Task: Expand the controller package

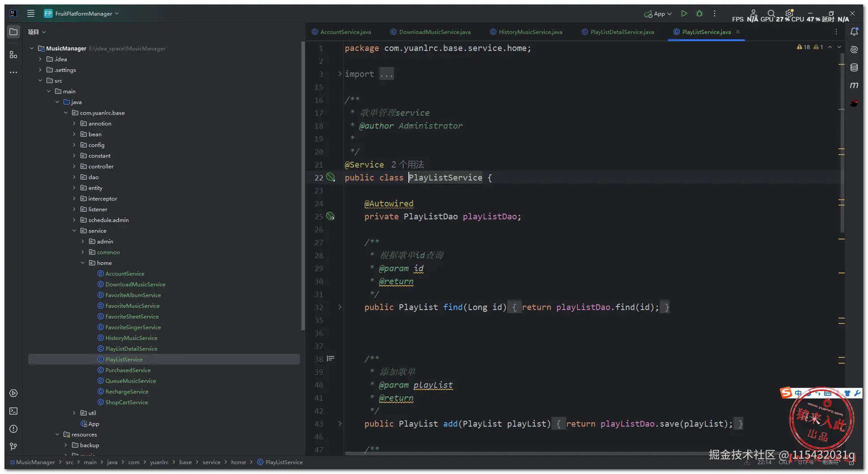Action: pyautogui.click(x=74, y=166)
